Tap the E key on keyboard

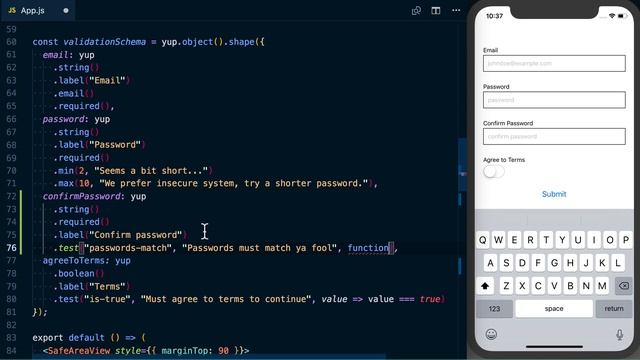tap(514, 240)
